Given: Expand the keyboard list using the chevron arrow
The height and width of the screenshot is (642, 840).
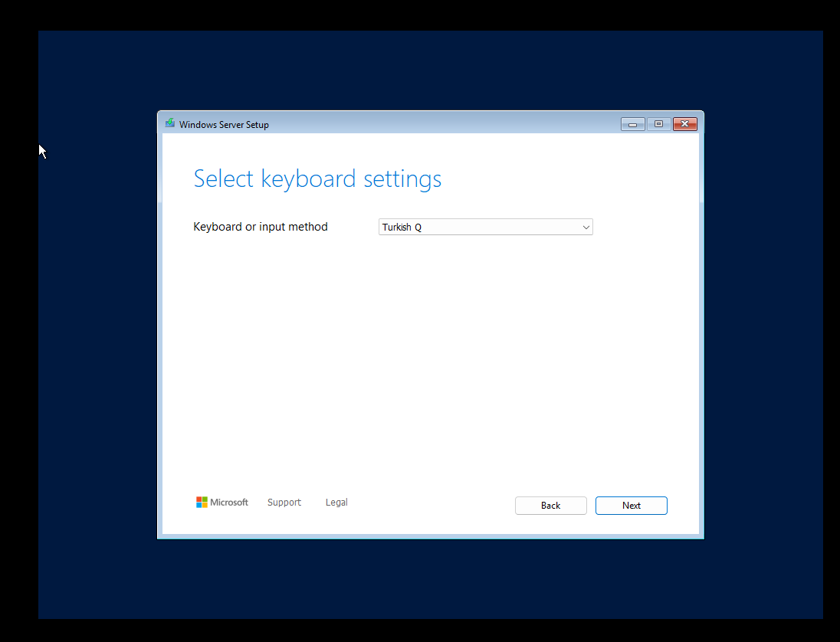Looking at the screenshot, I should pos(586,228).
